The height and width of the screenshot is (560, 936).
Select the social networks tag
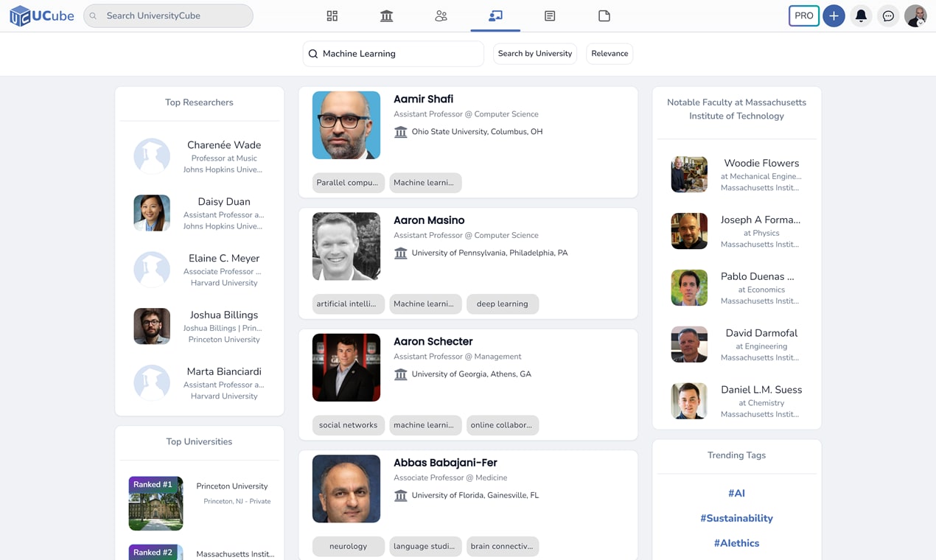(348, 425)
